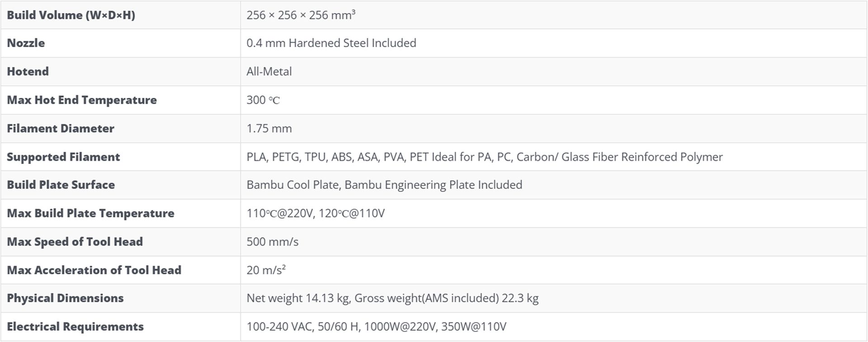Click the Max Build Plate Temperature label
The width and height of the screenshot is (868, 342).
(90, 214)
